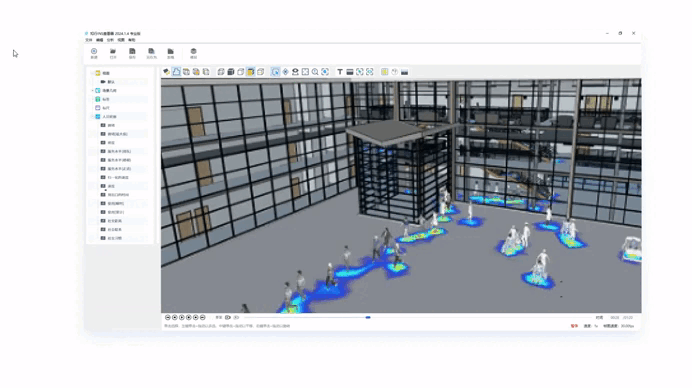Image resolution: width=692 pixels, height=388 pixels.
Task: Expand the imported geometry tree node
Action: click(93, 90)
